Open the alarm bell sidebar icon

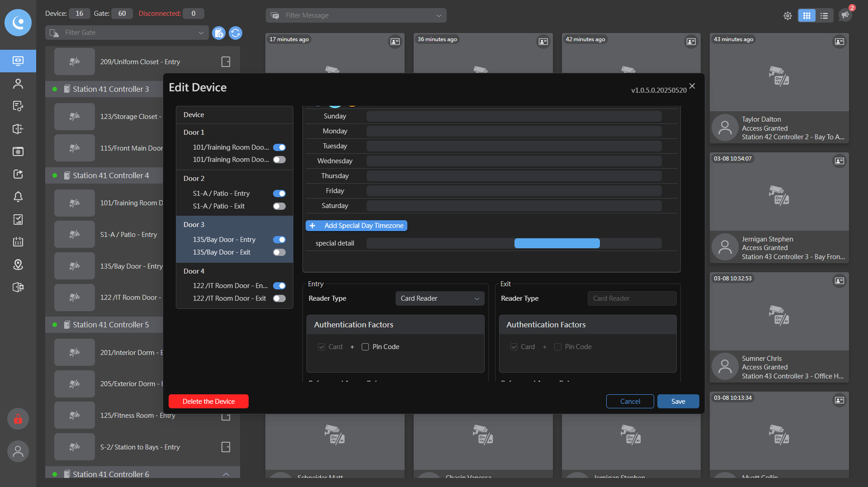point(18,197)
